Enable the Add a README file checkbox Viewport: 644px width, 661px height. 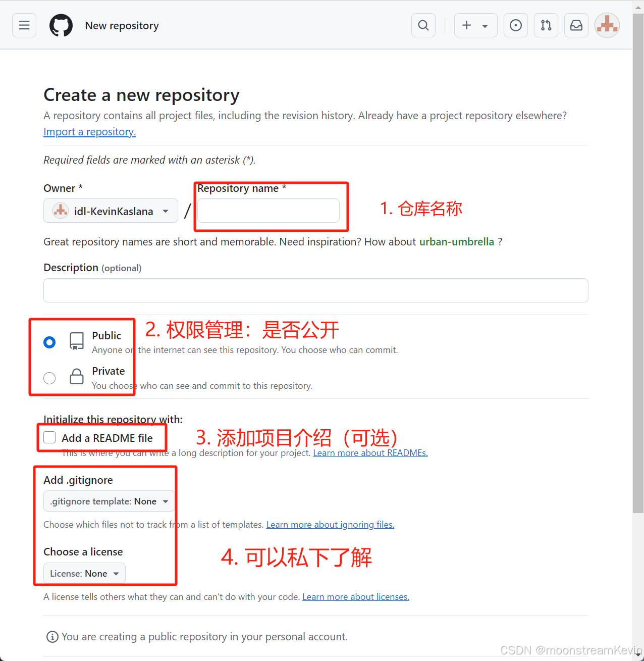pos(49,437)
